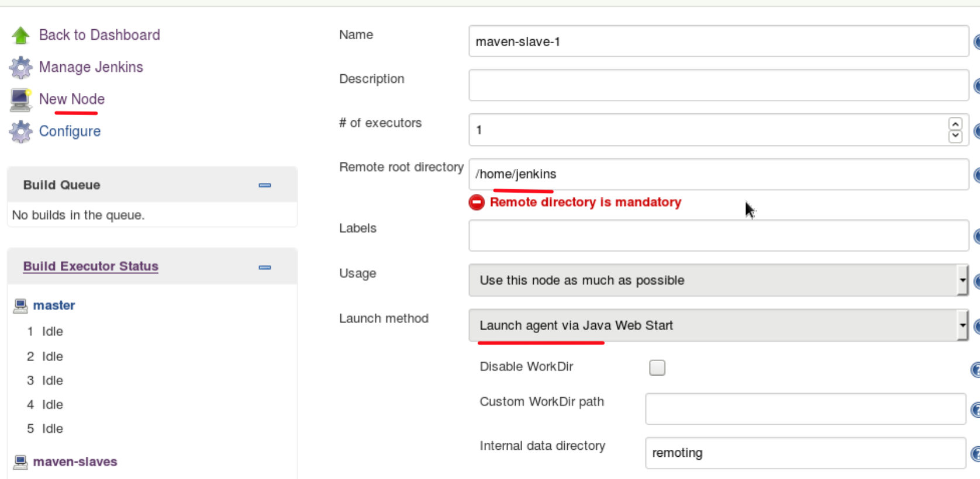Decrease the number of executors
980x479 pixels.
pos(955,136)
